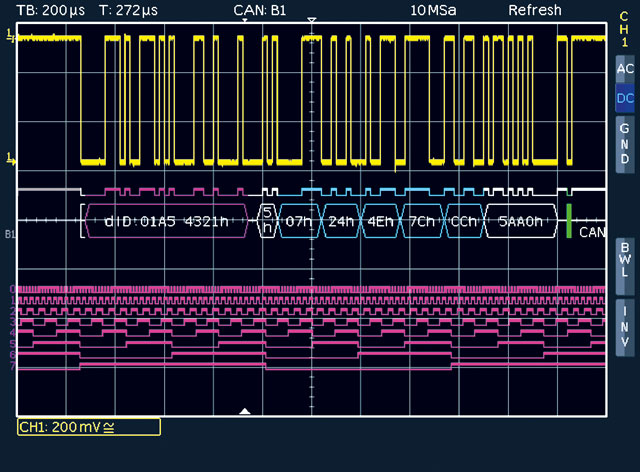Click the CAN label after the frame end

[x=592, y=232]
